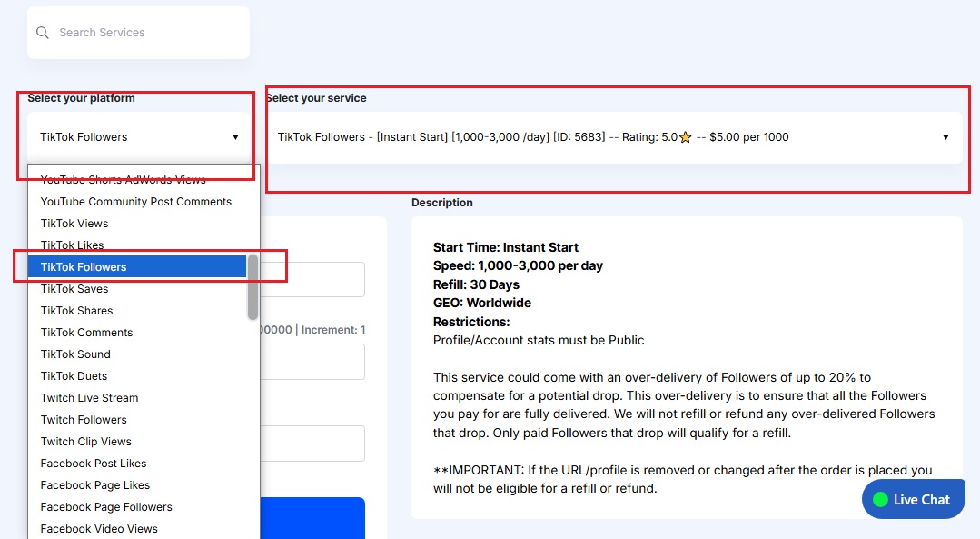The width and height of the screenshot is (980, 539).
Task: Click the 'Start Time: Instant Start' text
Action: [506, 247]
